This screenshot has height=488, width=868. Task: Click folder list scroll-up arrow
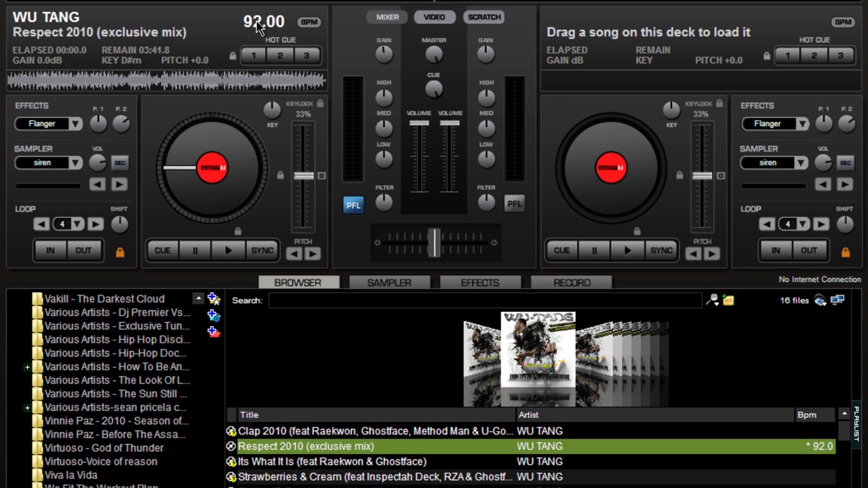[x=198, y=298]
